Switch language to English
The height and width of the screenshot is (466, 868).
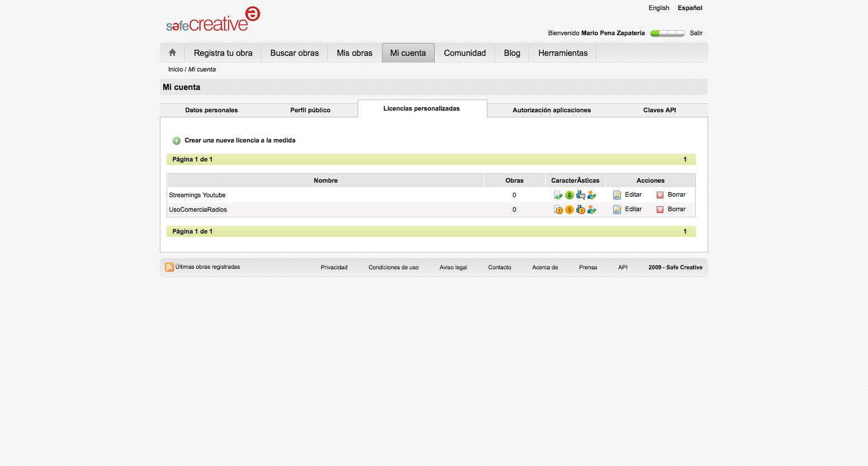coord(658,8)
